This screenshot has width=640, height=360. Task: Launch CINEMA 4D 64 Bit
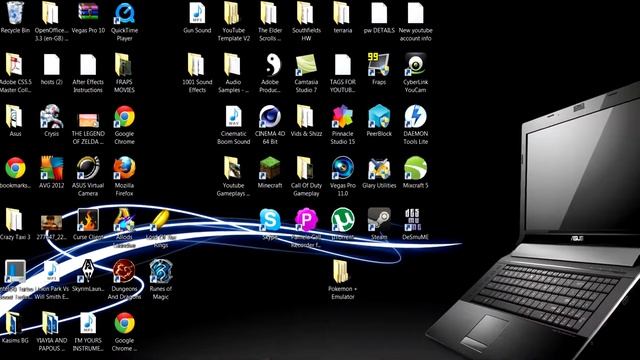pos(270,117)
